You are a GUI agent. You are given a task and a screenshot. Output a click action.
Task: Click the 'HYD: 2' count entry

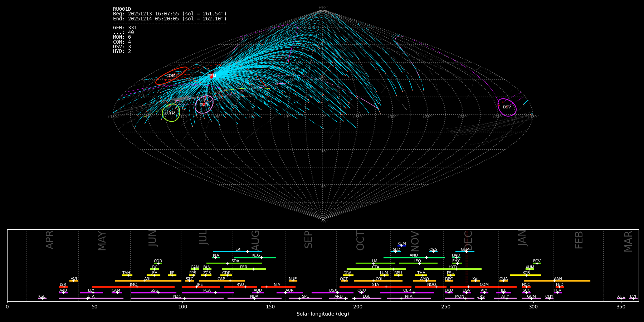tap(122, 52)
